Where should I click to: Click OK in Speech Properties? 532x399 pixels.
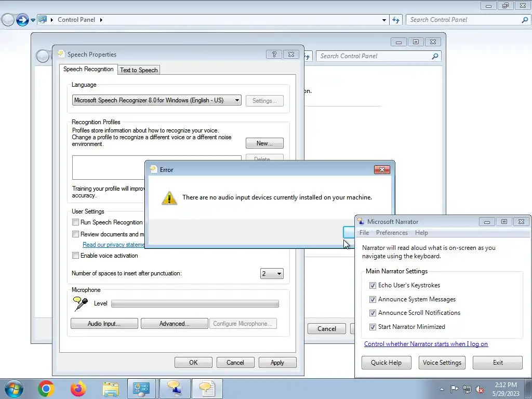193,362
